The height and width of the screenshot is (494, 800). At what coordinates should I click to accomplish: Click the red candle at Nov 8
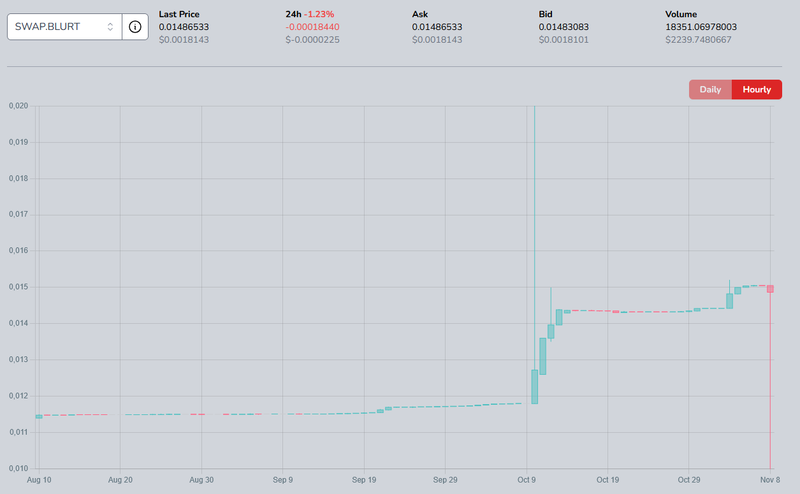coord(770,289)
